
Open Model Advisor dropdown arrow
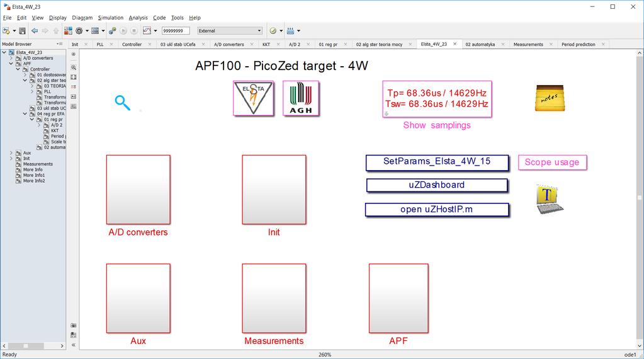click(281, 31)
